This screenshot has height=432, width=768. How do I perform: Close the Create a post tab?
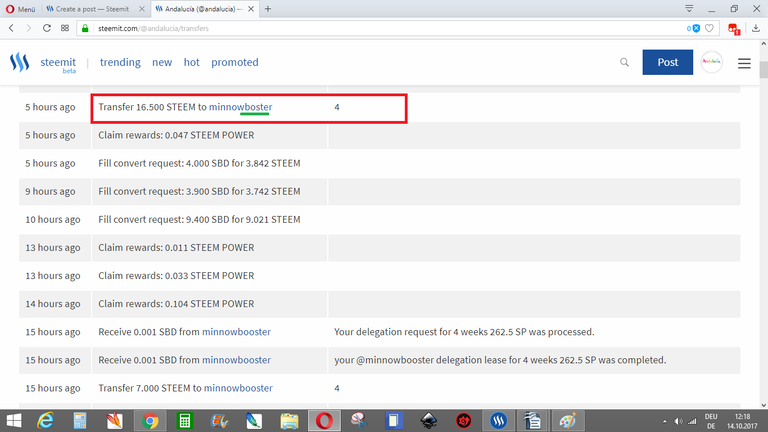point(142,9)
